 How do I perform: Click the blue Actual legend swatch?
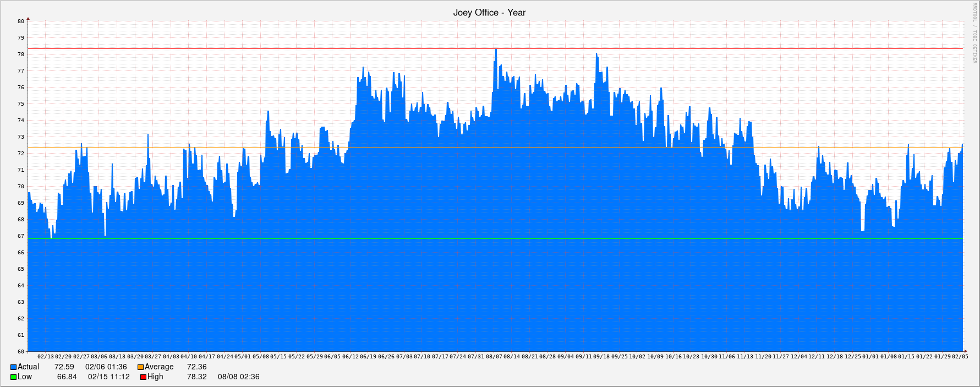pos(13,367)
